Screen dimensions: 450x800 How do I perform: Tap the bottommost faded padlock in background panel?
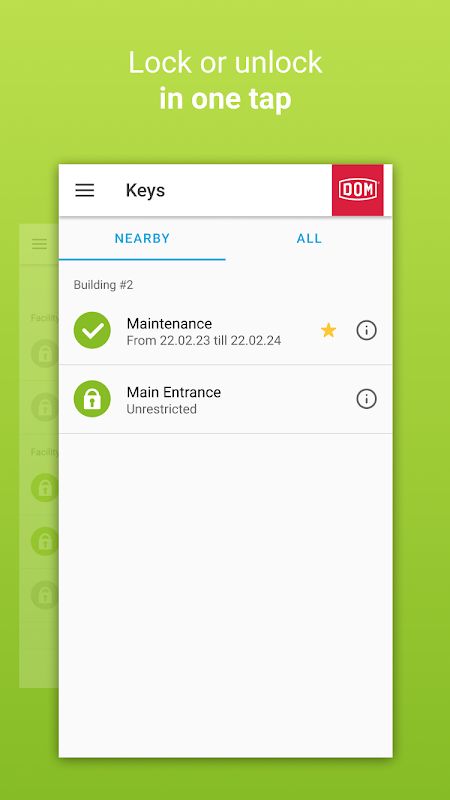(x=45, y=595)
